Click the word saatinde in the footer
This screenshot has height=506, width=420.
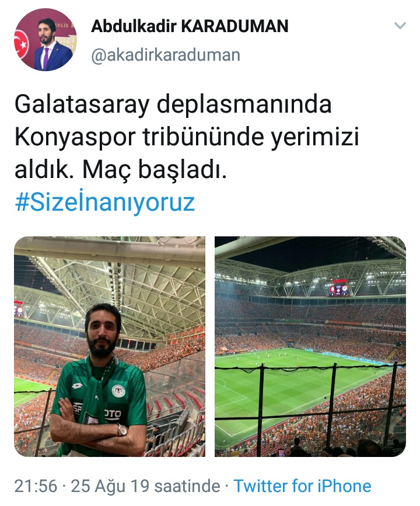(x=187, y=486)
